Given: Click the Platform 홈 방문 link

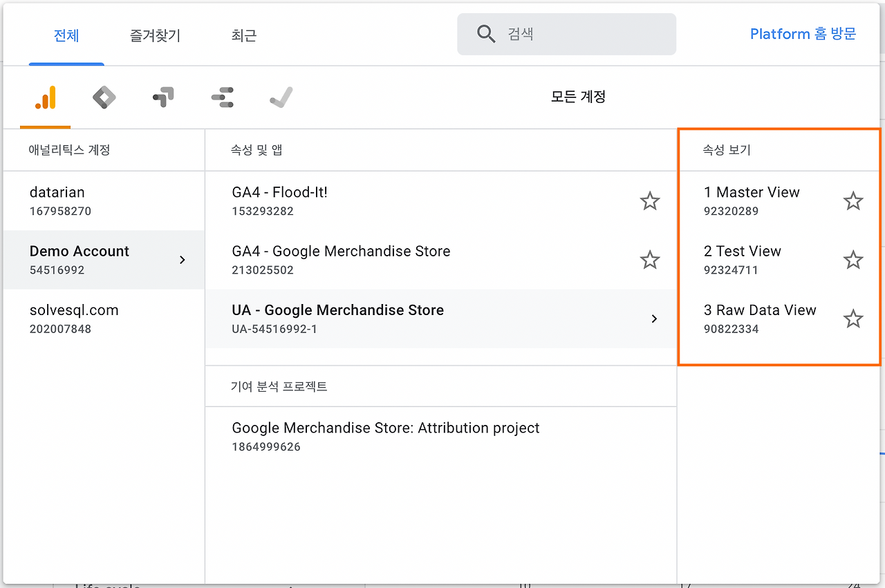Looking at the screenshot, I should click(x=803, y=34).
